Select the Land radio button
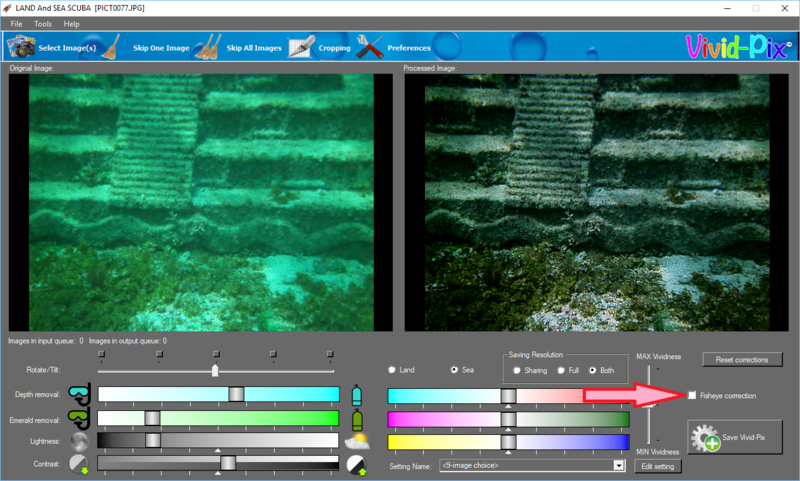The image size is (800, 481). (392, 370)
